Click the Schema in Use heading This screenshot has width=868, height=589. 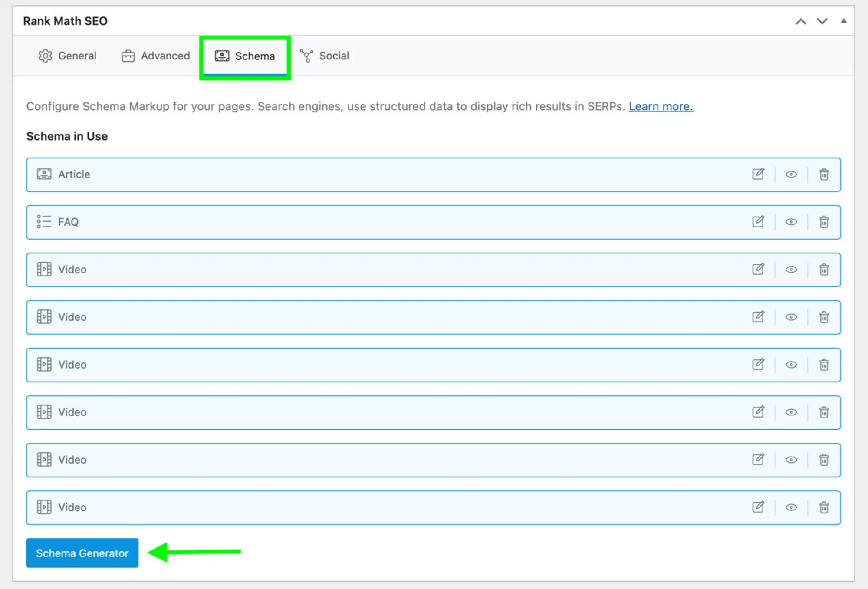pos(67,136)
